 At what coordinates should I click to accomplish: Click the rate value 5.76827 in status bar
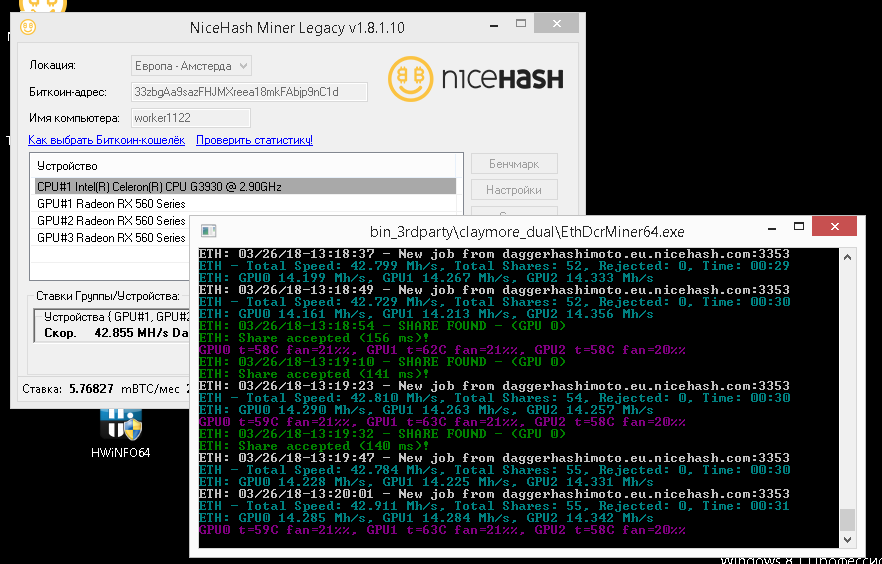[x=91, y=389]
